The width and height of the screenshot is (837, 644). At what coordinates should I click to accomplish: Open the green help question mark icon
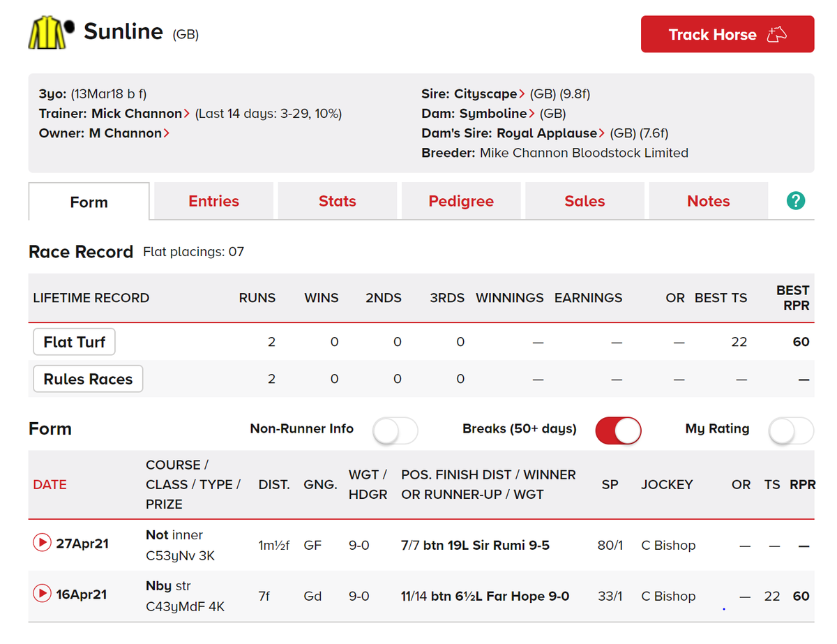point(795,201)
